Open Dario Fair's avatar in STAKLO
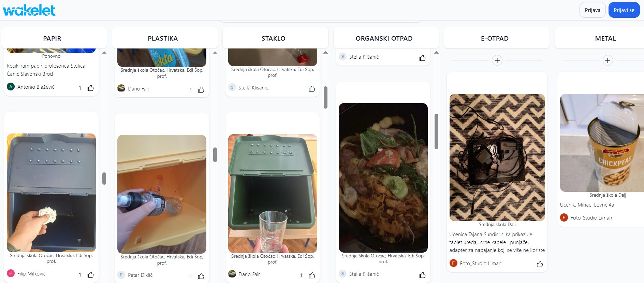This screenshot has height=283, width=644. click(x=232, y=274)
